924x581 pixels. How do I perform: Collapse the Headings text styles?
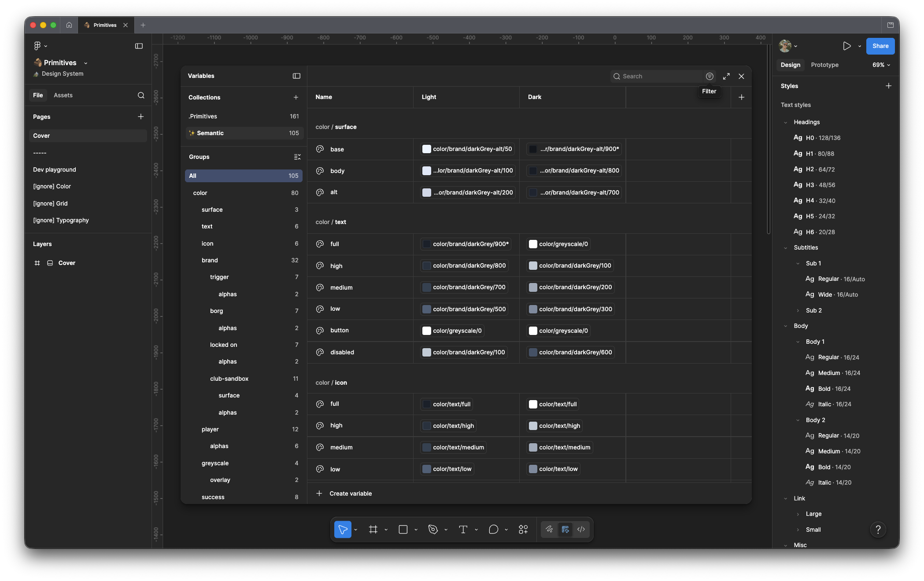point(786,122)
